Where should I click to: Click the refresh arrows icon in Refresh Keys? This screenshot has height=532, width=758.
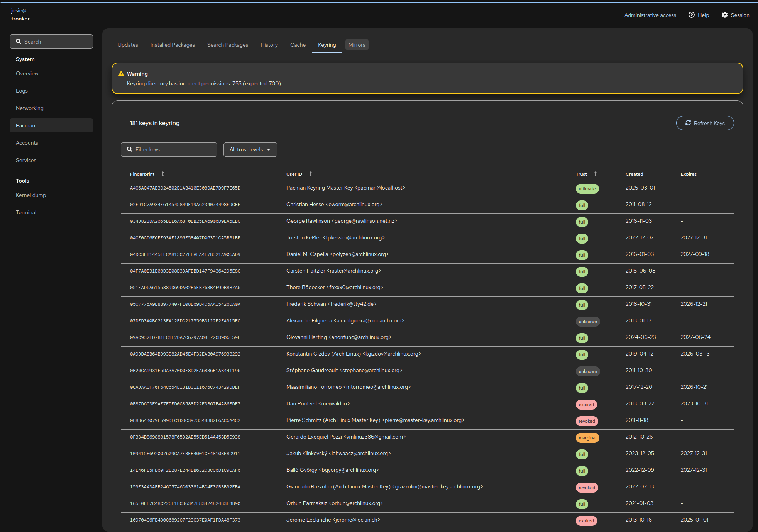click(x=688, y=123)
